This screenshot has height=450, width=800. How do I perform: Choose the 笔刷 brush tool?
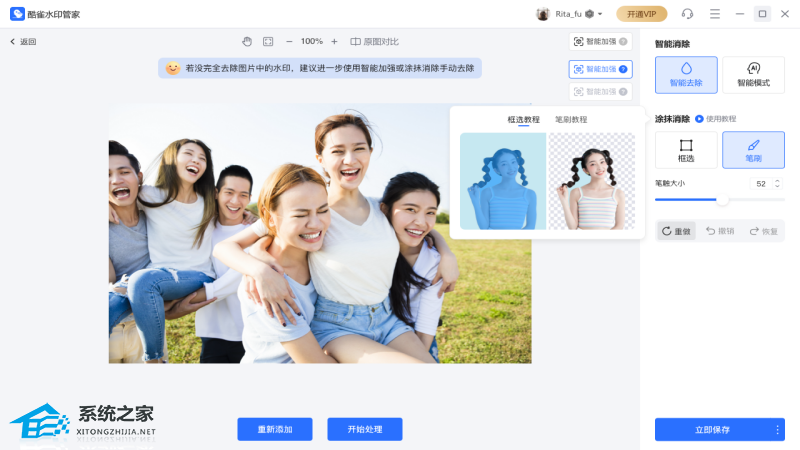[x=754, y=150]
